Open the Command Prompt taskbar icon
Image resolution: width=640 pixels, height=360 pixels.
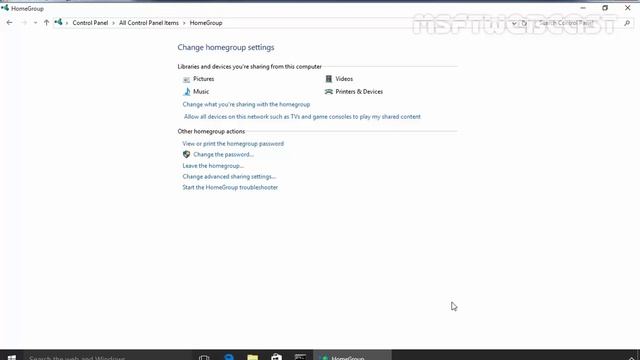pos(300,358)
